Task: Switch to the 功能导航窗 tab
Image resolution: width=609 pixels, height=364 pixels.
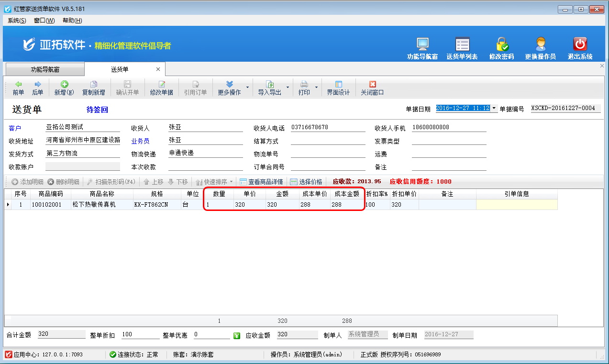Action: [45, 69]
